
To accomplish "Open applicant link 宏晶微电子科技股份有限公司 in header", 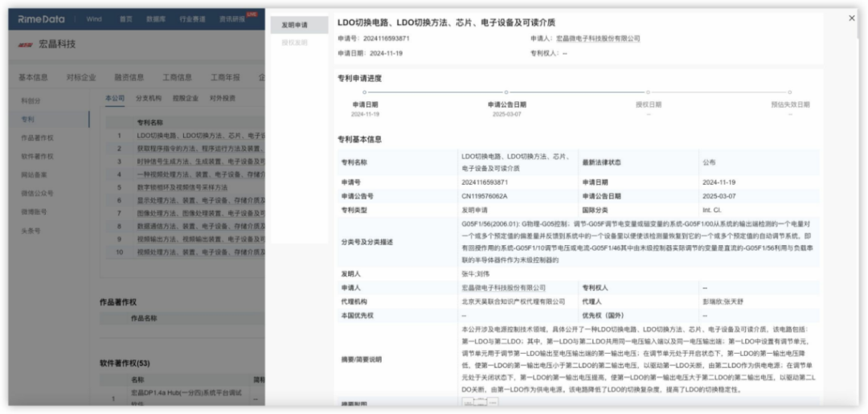I will coord(598,39).
